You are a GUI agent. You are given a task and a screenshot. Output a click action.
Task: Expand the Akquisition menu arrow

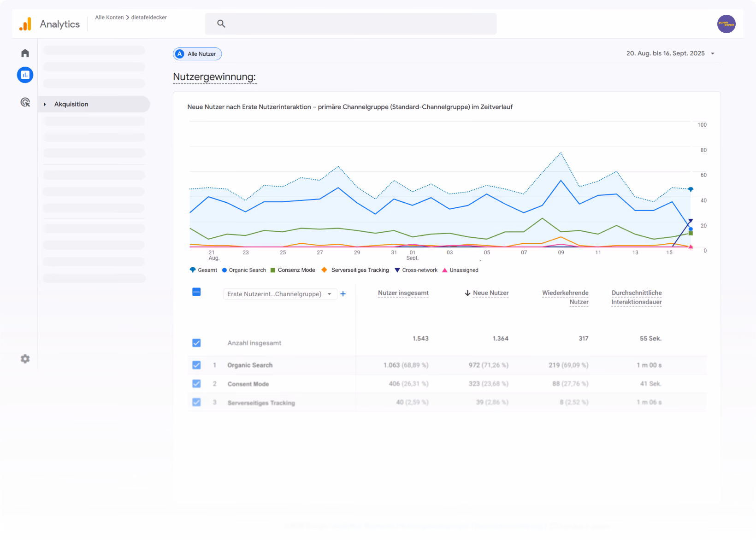45,104
